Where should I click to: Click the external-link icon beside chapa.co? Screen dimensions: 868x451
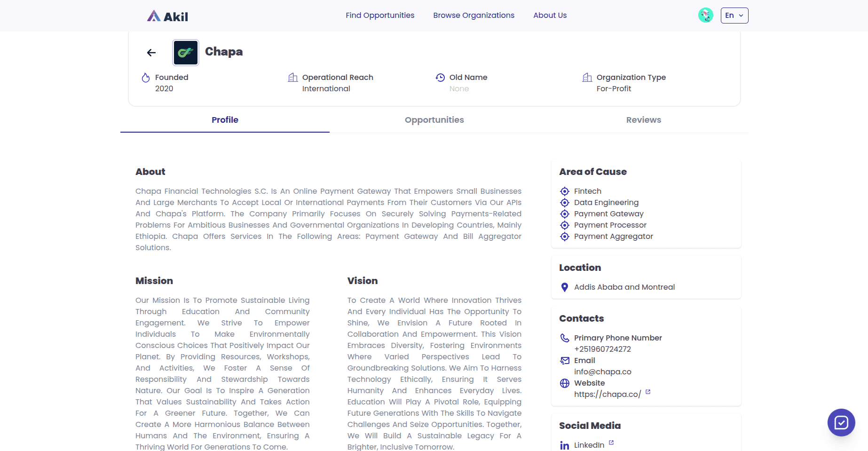pos(648,392)
